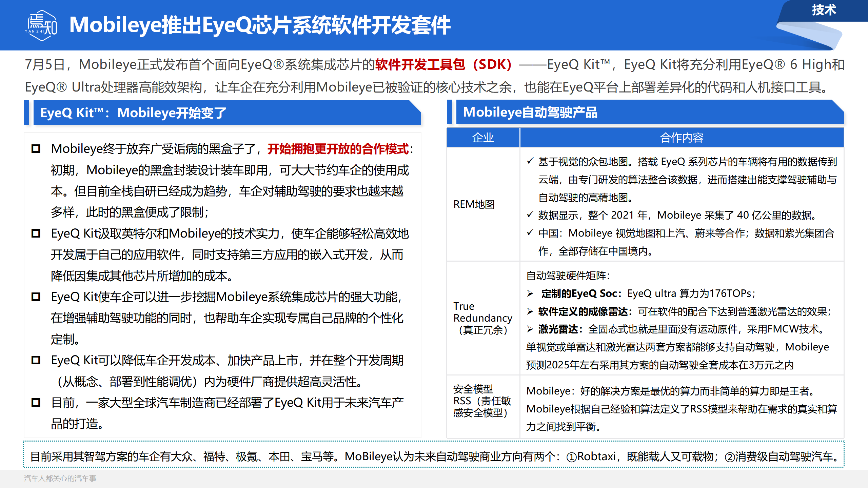Click the section header 'Mobileye自动驾驶产品'

click(650, 112)
